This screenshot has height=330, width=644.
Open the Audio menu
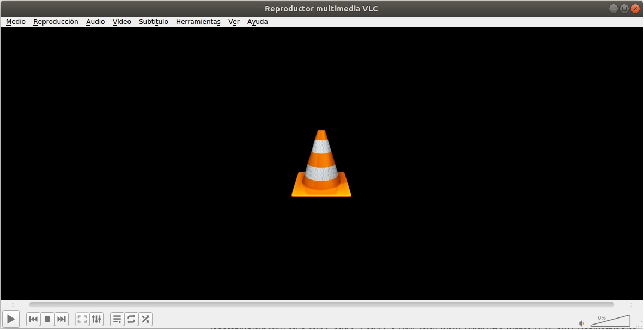coord(95,22)
